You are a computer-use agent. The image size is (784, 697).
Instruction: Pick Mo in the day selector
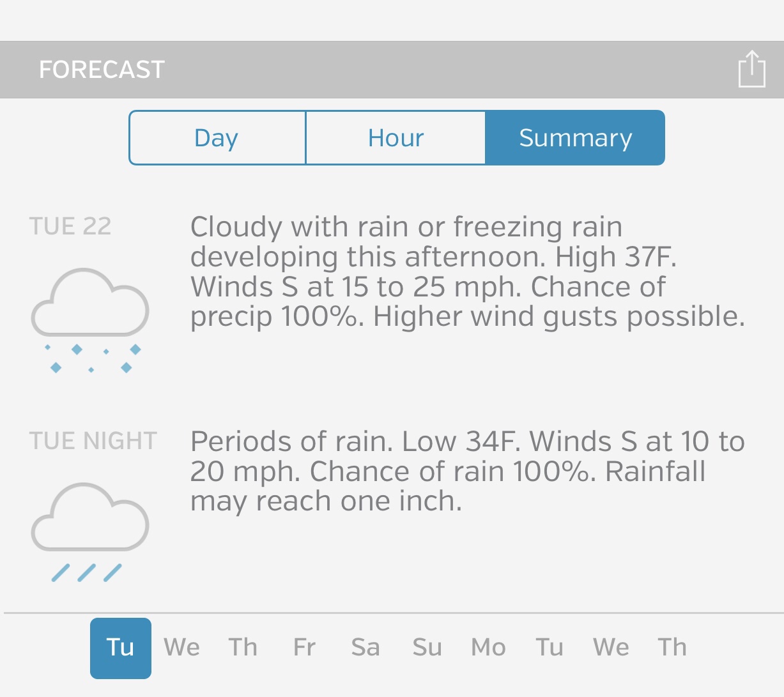pos(488,648)
